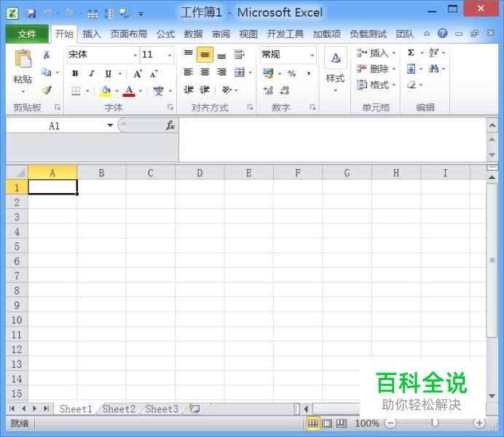Apply the Comma style
Image resolution: width=504 pixels, height=437 pixels.
[309, 74]
